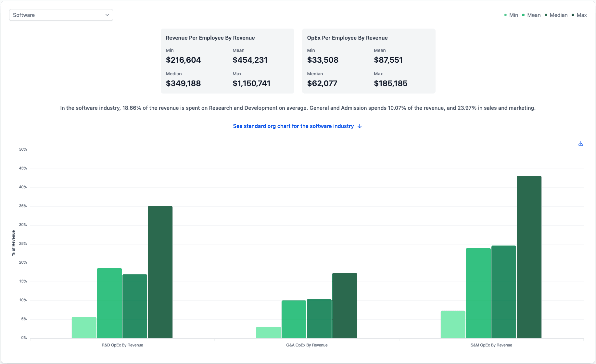The image size is (596, 364).
Task: Click the software industry summary paragraph
Action: point(298,108)
